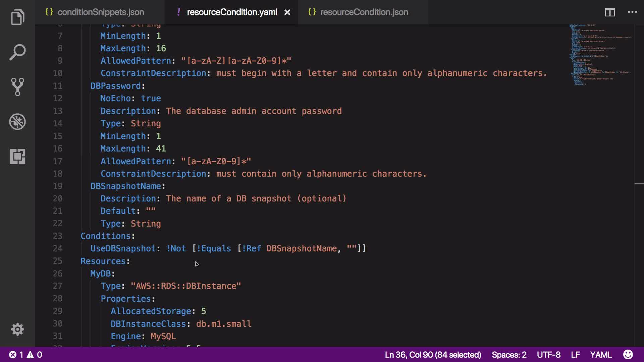Click the Manage gear icon

[17, 329]
